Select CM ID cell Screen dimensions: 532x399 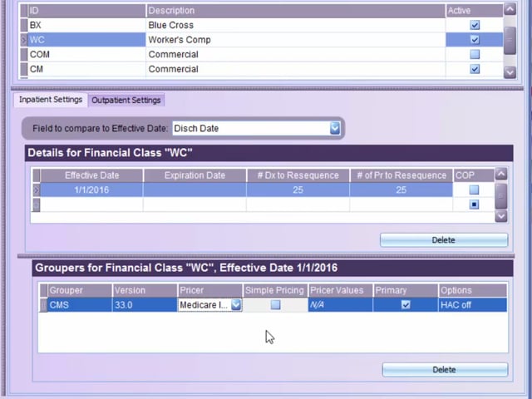coord(86,69)
